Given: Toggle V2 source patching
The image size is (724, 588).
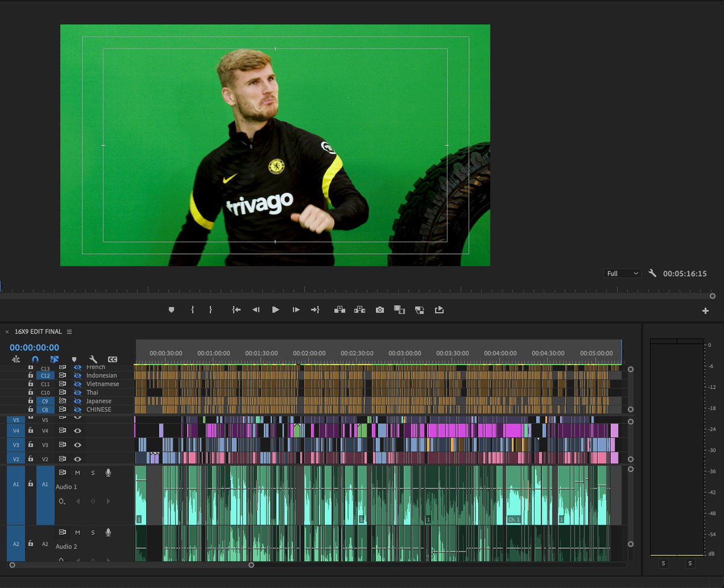Looking at the screenshot, I should [x=16, y=459].
